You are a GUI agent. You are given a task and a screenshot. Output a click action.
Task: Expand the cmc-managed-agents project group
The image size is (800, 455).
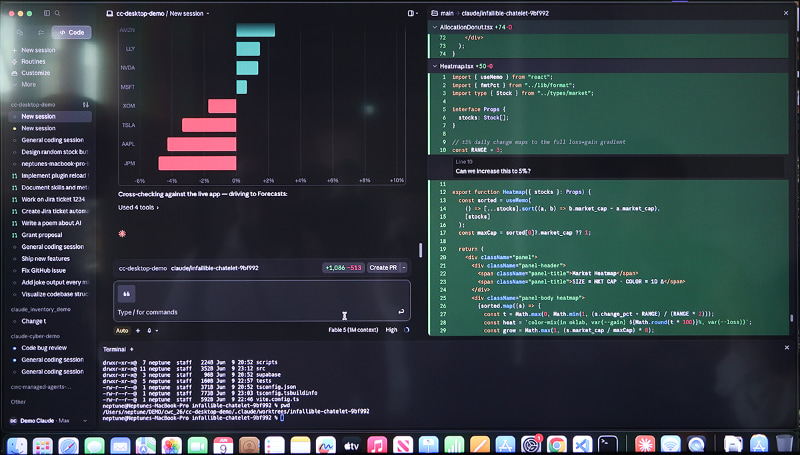pos(41,387)
